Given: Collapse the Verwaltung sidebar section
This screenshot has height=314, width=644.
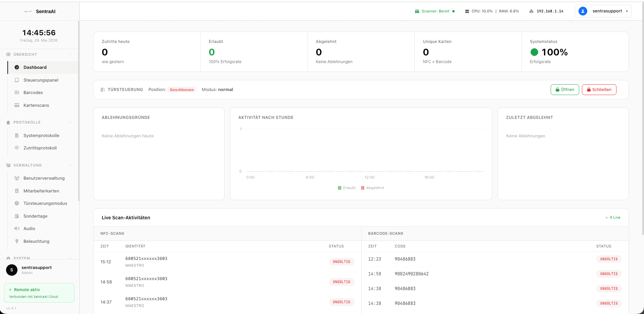Looking at the screenshot, I should (70, 165).
